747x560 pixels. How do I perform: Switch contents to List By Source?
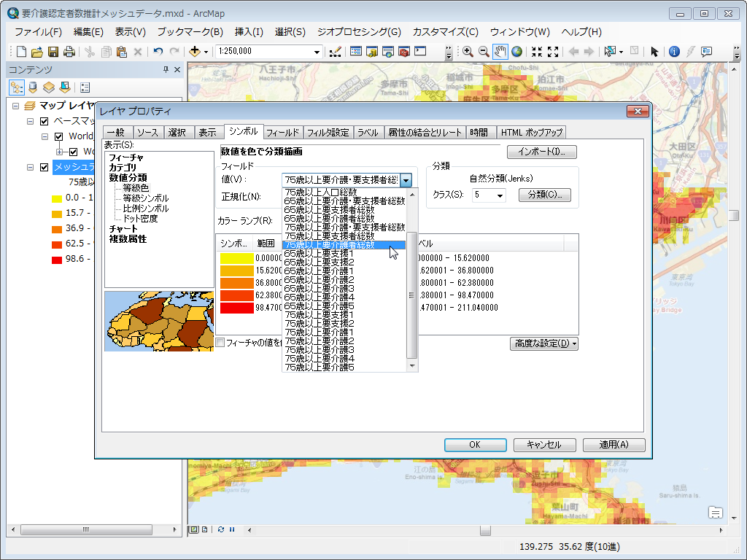32,87
